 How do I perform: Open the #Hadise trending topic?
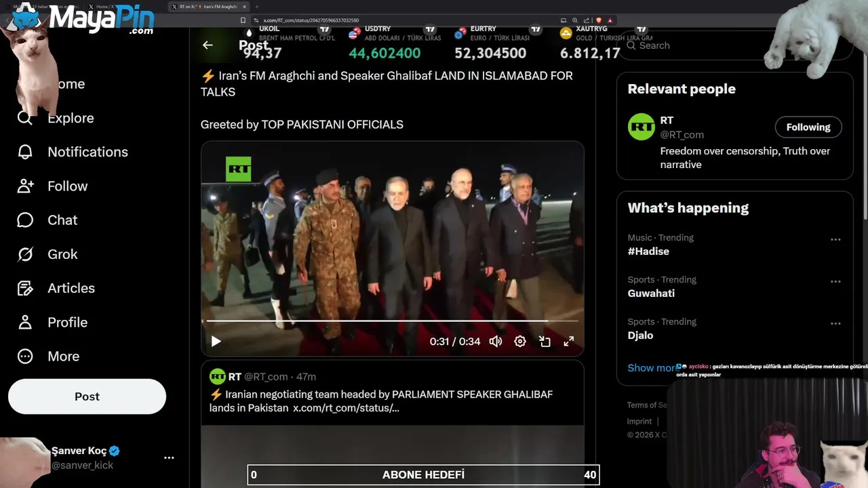point(648,251)
